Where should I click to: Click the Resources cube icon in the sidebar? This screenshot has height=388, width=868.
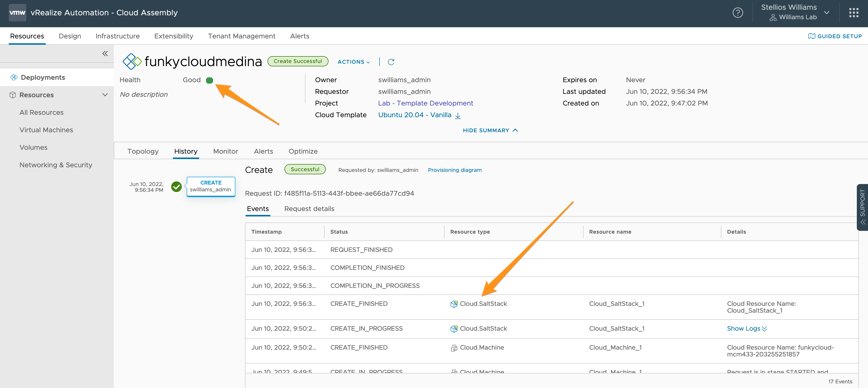tap(13, 95)
